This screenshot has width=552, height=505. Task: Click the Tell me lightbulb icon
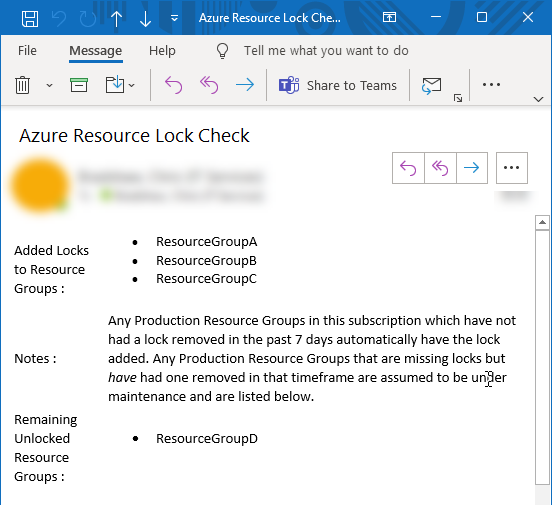click(222, 51)
